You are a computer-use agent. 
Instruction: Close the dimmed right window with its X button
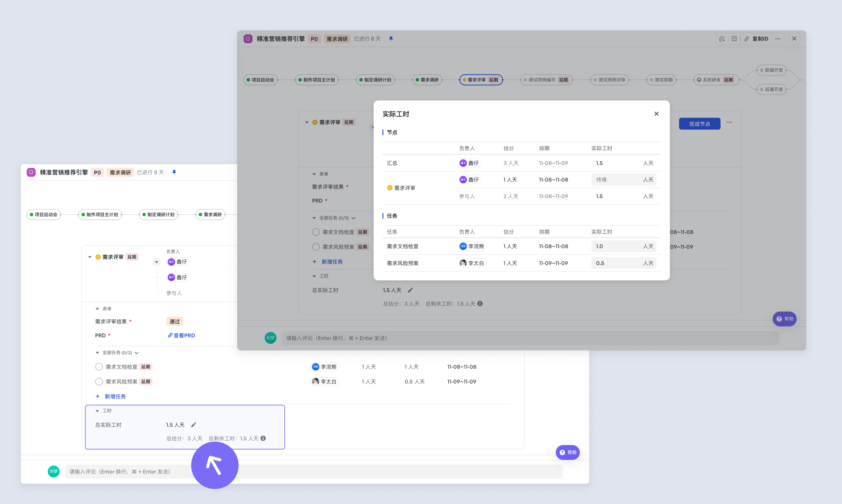coord(794,39)
